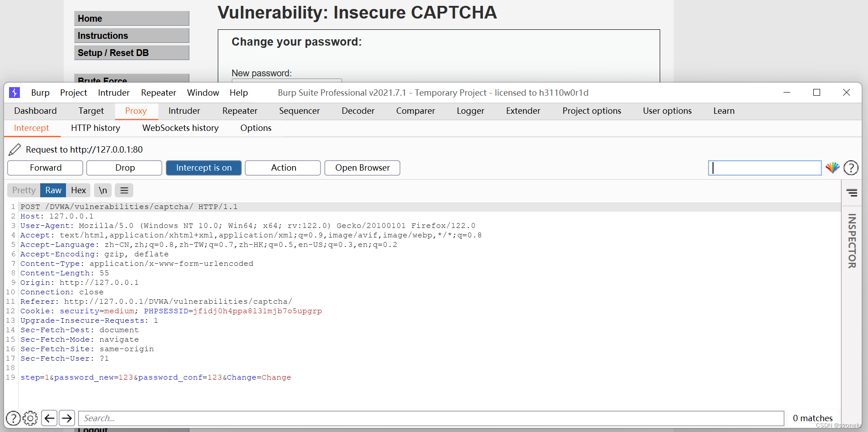Open the colorful highlight picker icon
The image size is (868, 432).
(x=832, y=168)
